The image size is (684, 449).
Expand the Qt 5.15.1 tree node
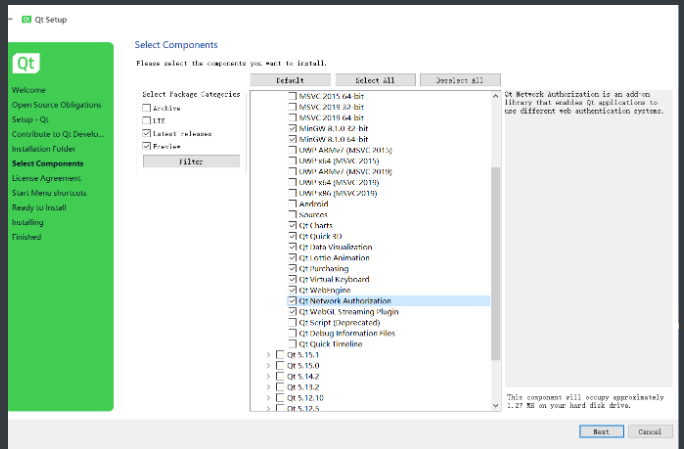pyautogui.click(x=268, y=355)
